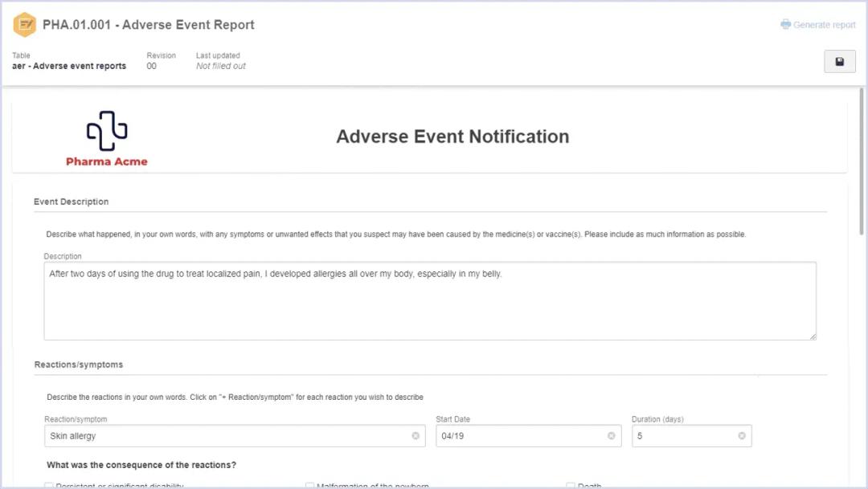Check the Persistent or significant disability box
This screenshot has width=868, height=489.
pos(49,486)
